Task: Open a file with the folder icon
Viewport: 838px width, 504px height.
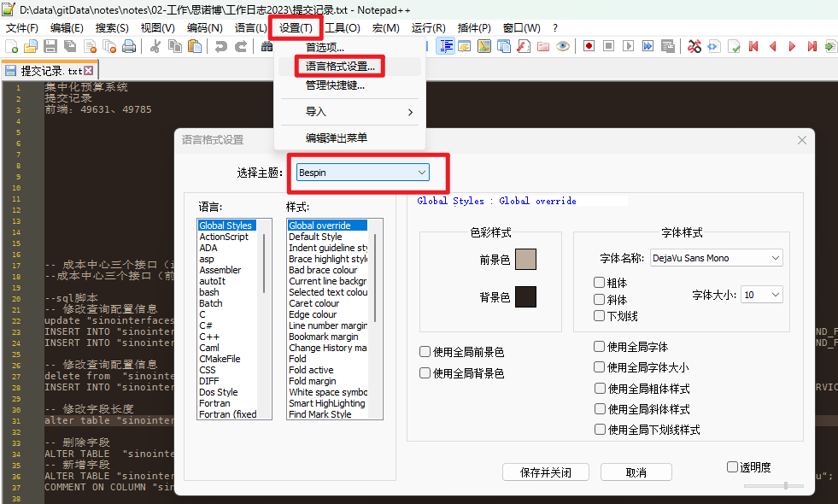Action: click(x=30, y=46)
